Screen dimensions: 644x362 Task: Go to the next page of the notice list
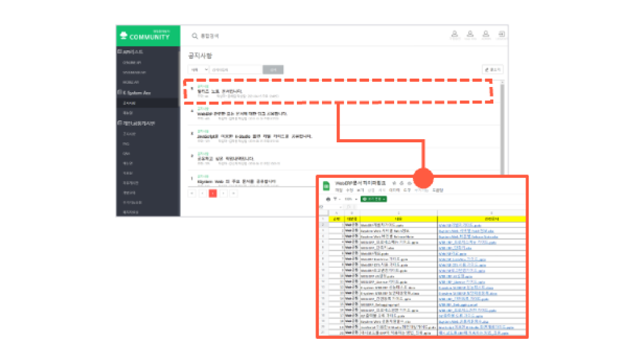[x=223, y=193]
